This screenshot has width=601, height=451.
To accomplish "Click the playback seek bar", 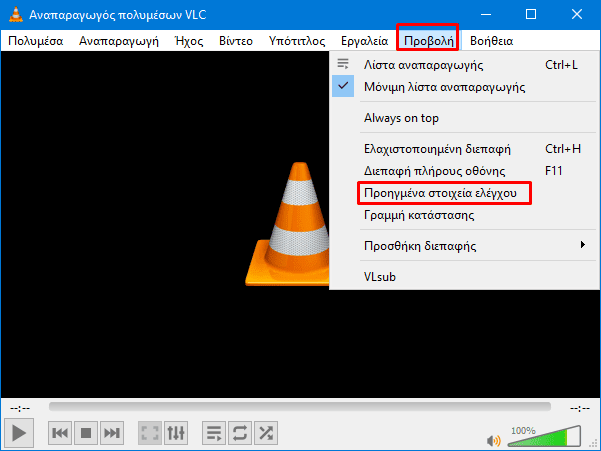I will 300,407.
